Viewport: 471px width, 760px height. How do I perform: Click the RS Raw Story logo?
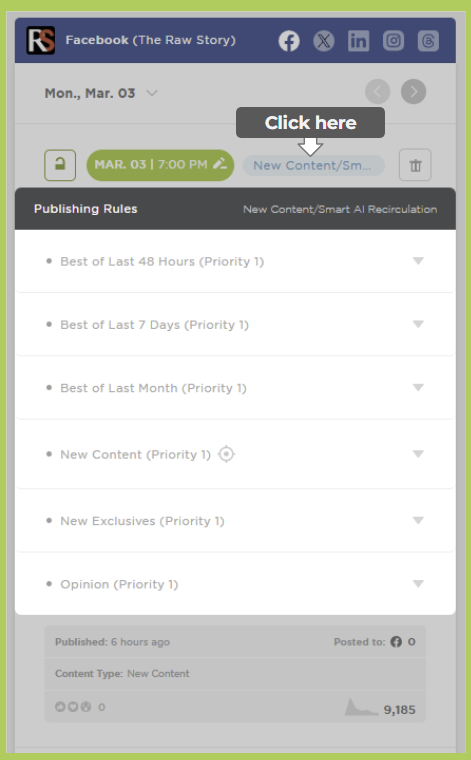(x=41, y=40)
